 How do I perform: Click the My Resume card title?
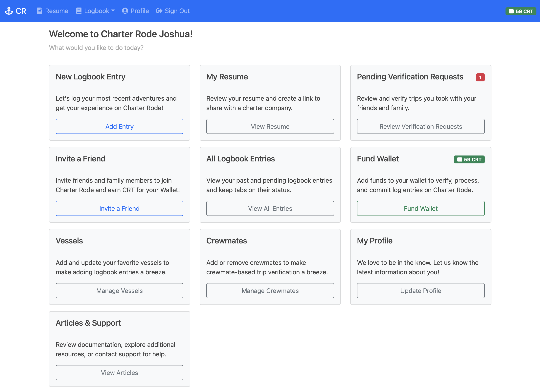(x=227, y=77)
